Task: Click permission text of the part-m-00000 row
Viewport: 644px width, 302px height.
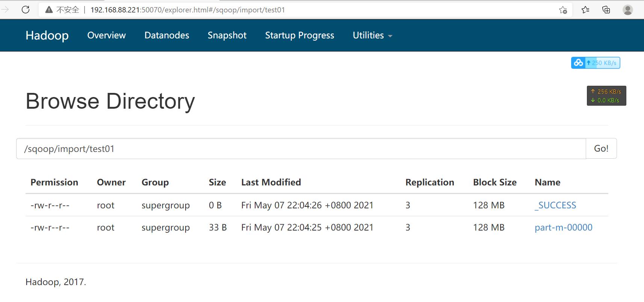Action: tap(50, 228)
